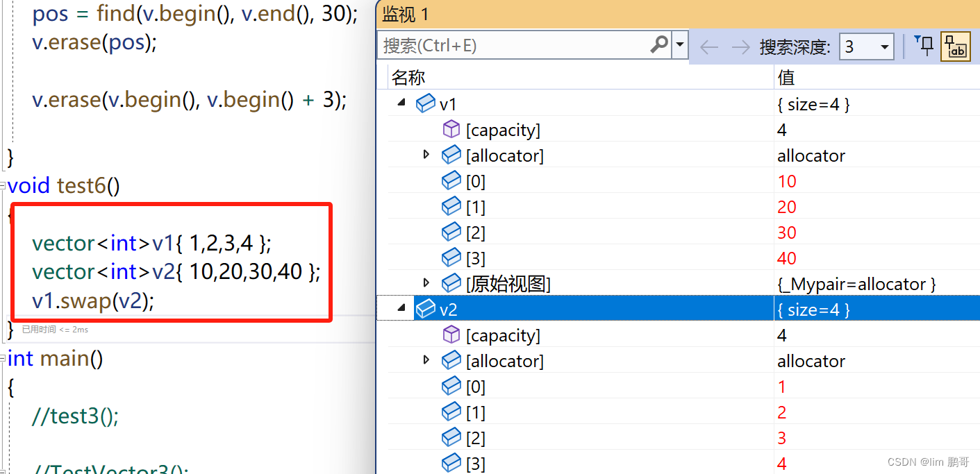Image resolution: width=980 pixels, height=474 pixels.
Task: Click the forward arrow in watch toolbar
Action: (x=740, y=47)
